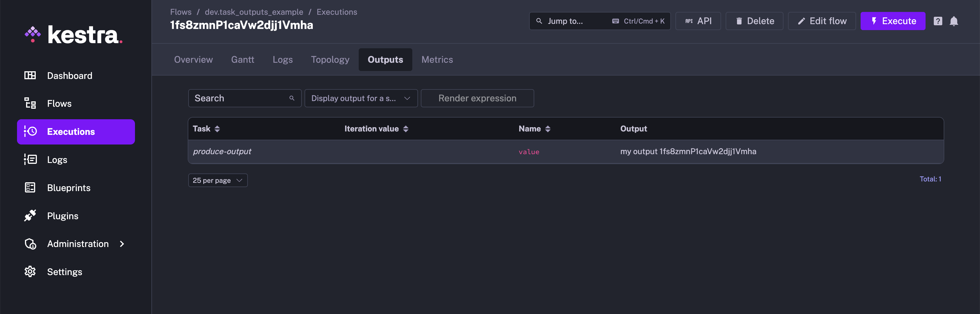Image resolution: width=980 pixels, height=314 pixels.
Task: Select the produce-output task cell
Action: click(x=222, y=151)
